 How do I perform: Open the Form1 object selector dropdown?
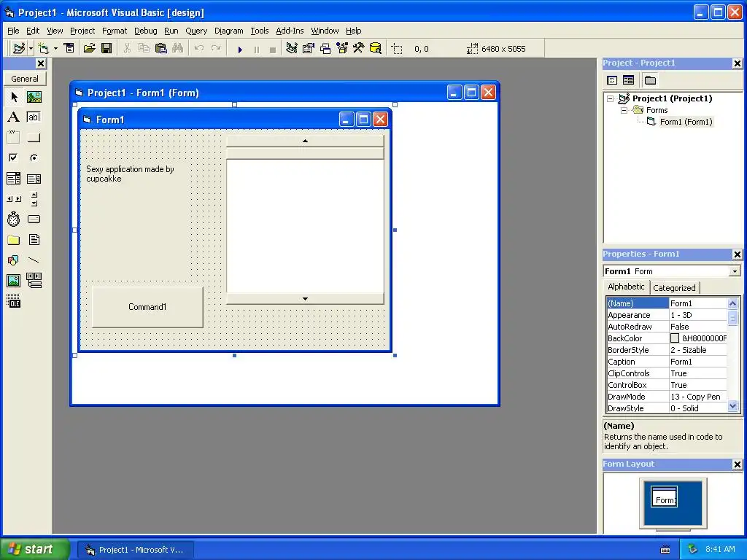coord(735,271)
